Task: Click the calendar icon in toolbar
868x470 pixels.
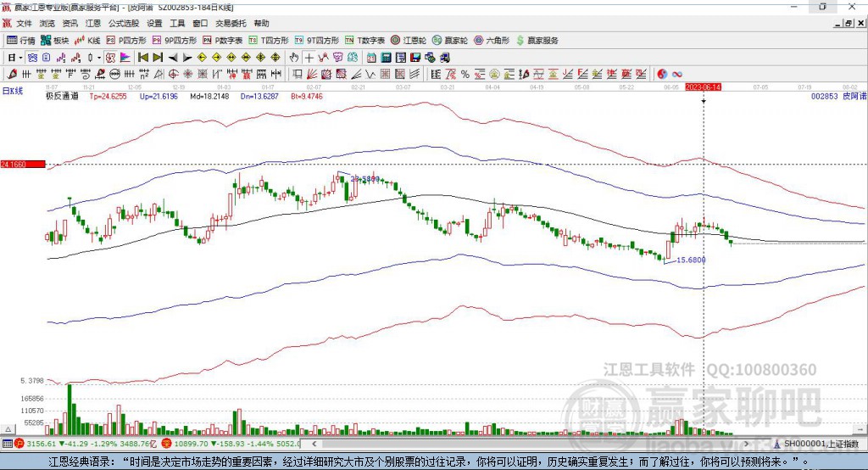Action: [371, 58]
